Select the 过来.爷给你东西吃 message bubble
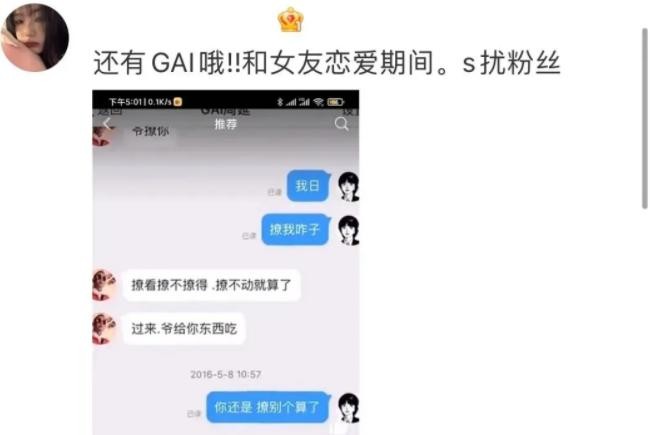This screenshot has width=650, height=435. (x=184, y=329)
